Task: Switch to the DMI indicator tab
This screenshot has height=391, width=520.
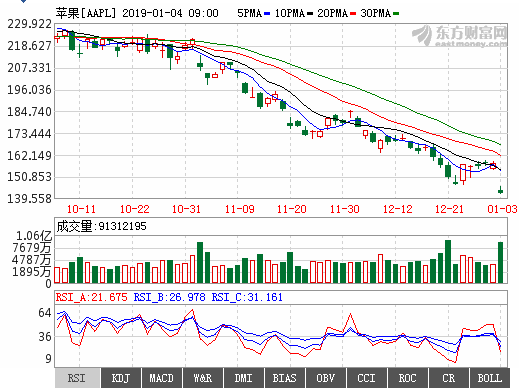Action: [244, 378]
